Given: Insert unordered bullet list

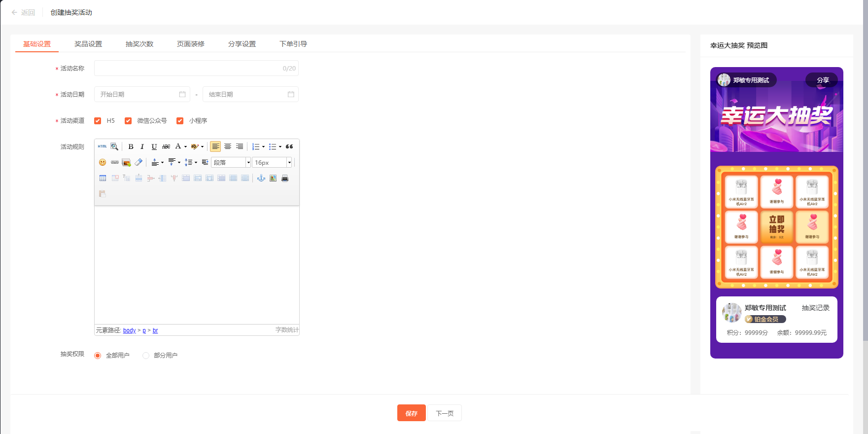Looking at the screenshot, I should [273, 146].
